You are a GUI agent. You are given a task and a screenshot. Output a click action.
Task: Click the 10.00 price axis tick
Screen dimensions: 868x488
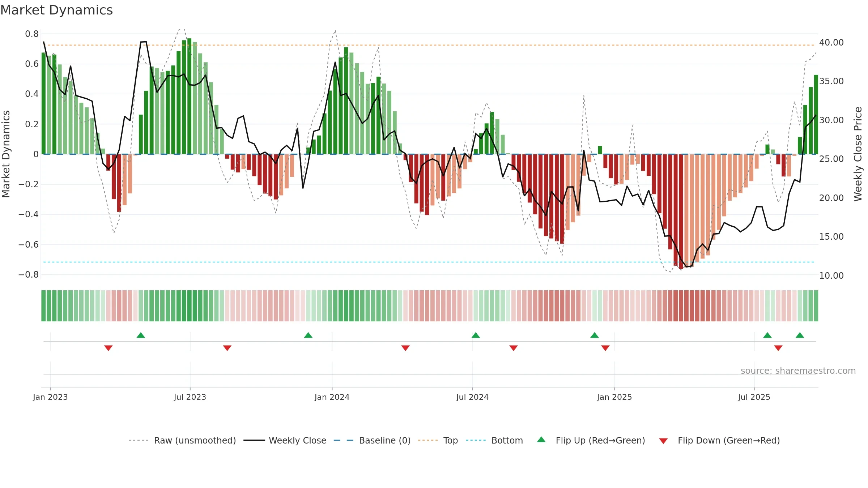[x=831, y=275]
